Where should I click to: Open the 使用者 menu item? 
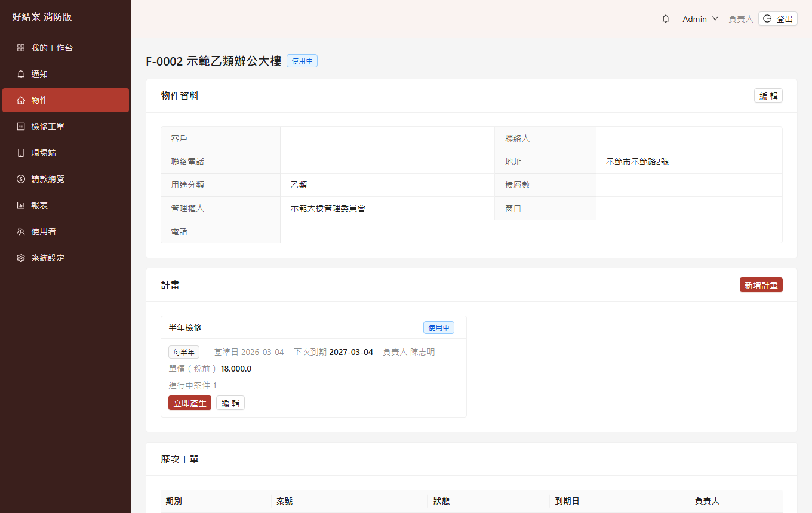[66, 231]
